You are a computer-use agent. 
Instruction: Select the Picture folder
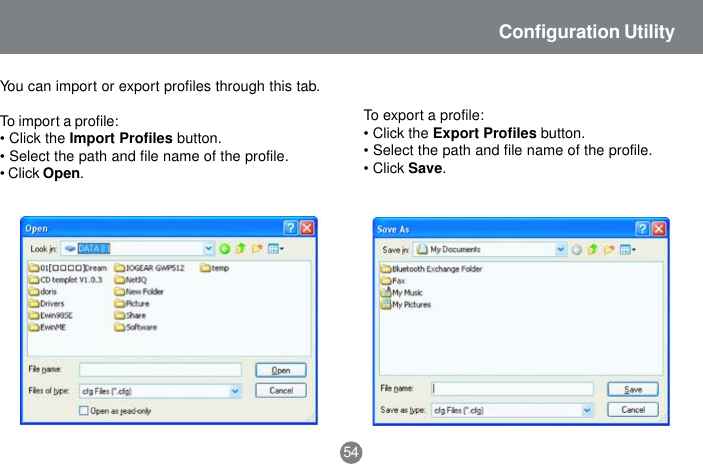(x=132, y=304)
